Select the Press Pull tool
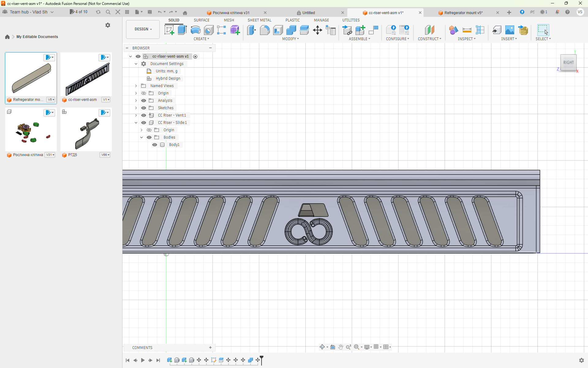The width and height of the screenshot is (588, 368). click(251, 30)
